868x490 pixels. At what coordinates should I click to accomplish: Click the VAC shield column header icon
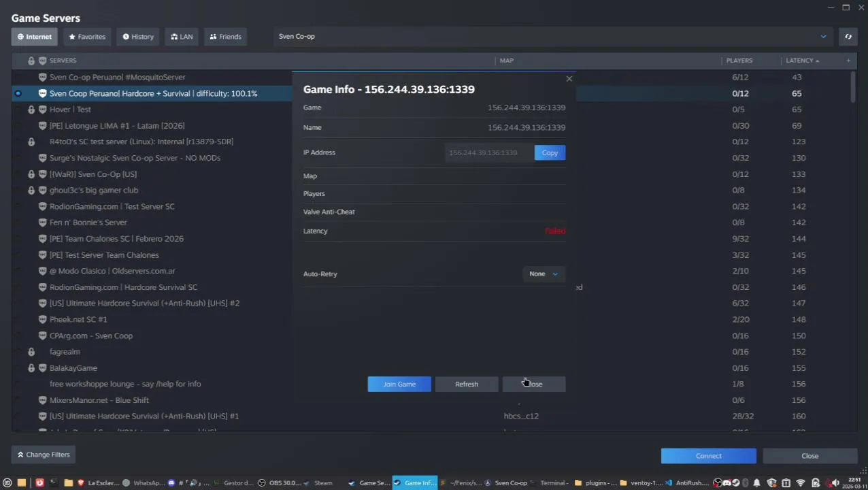(42, 61)
